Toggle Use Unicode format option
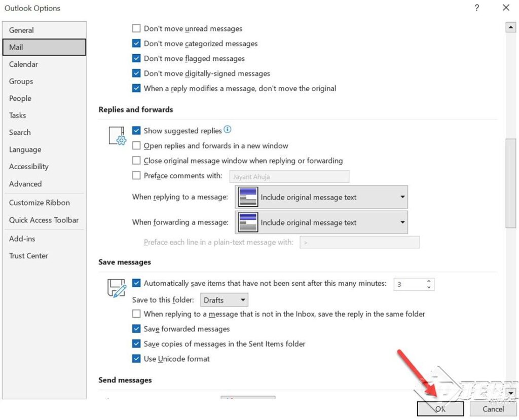The height and width of the screenshot is (420, 519). pyautogui.click(x=136, y=359)
